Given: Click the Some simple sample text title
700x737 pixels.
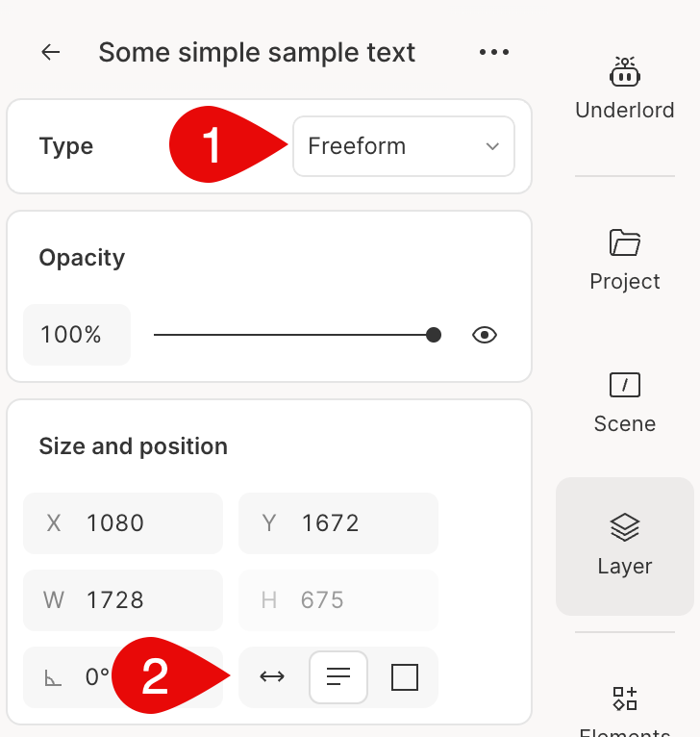Looking at the screenshot, I should coord(257,52).
